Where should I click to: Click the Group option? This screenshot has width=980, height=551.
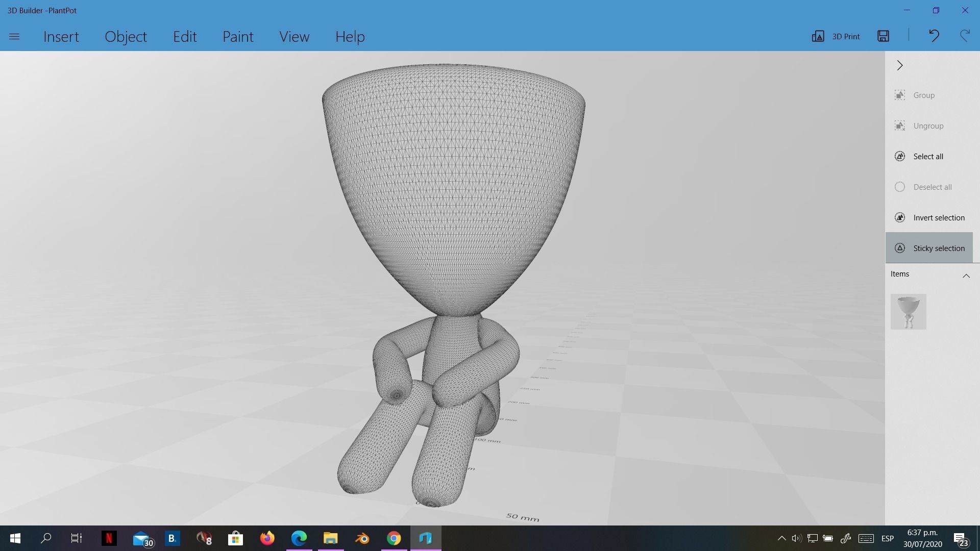pos(929,95)
